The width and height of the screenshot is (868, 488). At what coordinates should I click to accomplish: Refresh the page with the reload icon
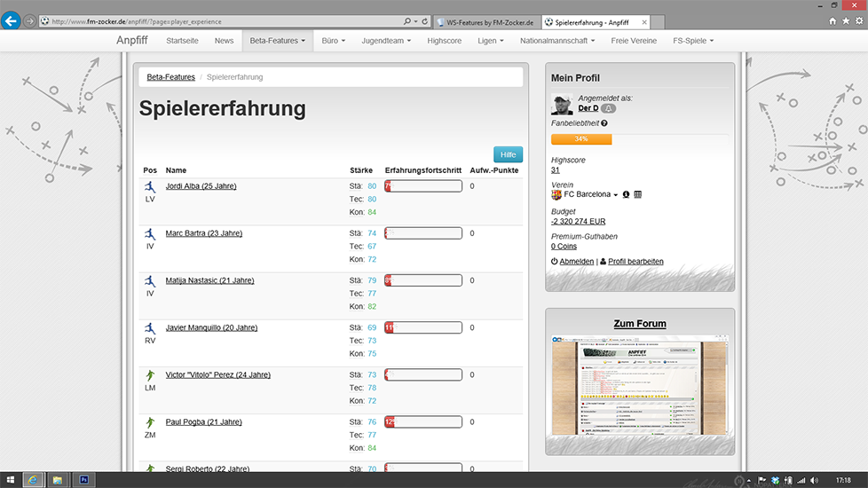[425, 20]
